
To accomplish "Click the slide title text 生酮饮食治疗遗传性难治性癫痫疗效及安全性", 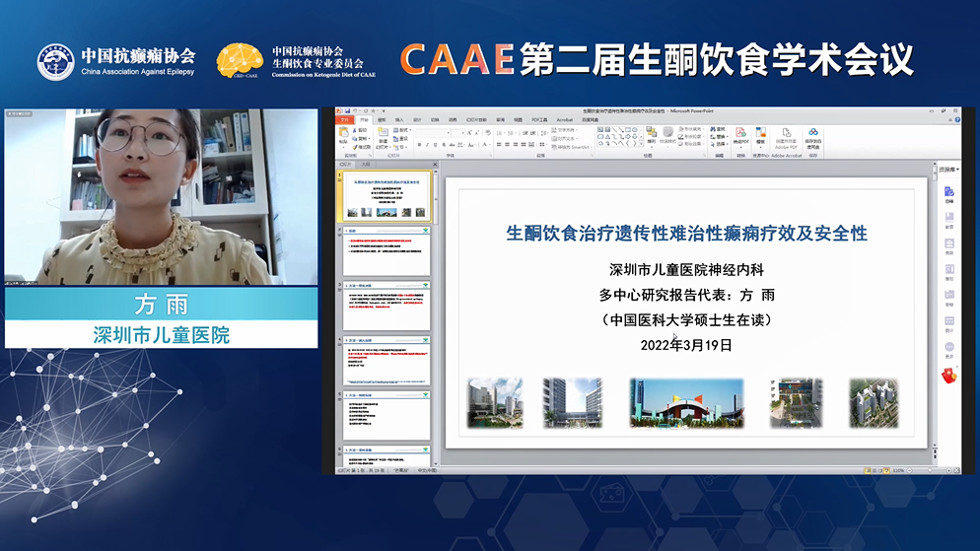I will pyautogui.click(x=686, y=234).
